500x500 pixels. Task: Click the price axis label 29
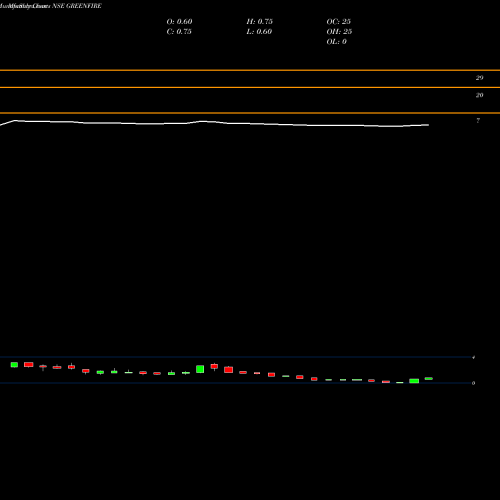(x=479, y=78)
